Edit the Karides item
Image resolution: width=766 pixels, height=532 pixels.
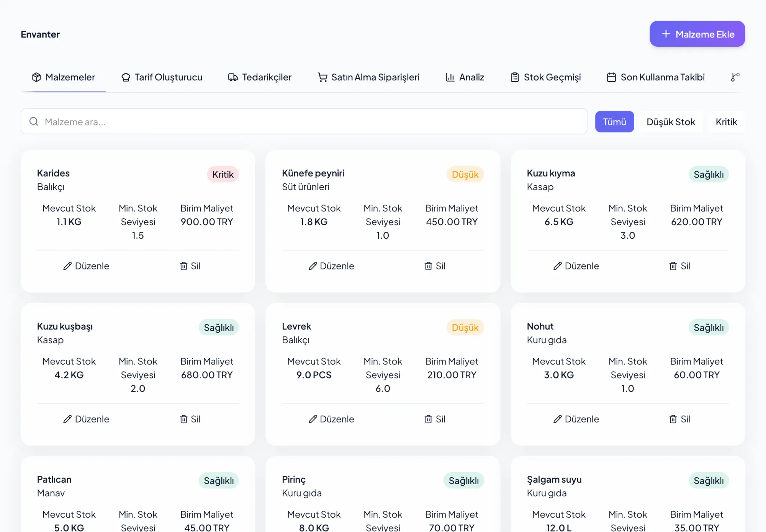(86, 266)
